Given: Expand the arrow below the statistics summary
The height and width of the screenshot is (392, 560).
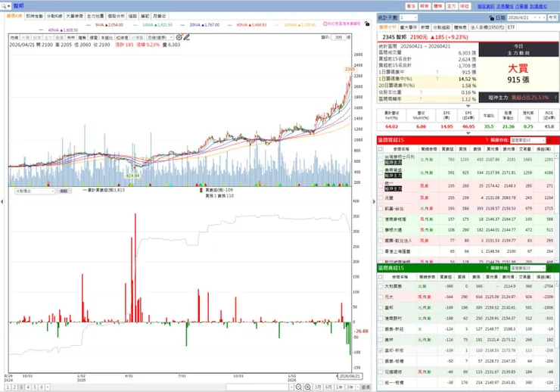Looking at the screenshot, I should click(x=468, y=106).
